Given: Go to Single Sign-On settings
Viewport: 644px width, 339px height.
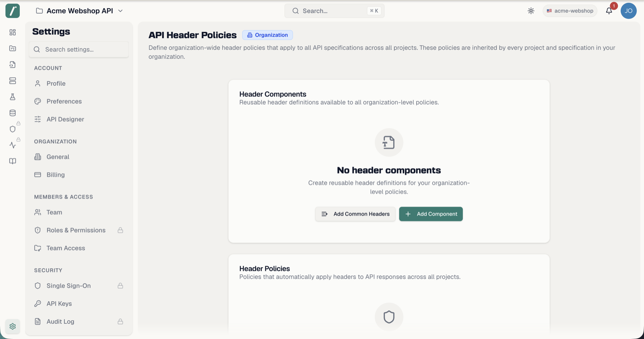Looking at the screenshot, I should coord(79,286).
